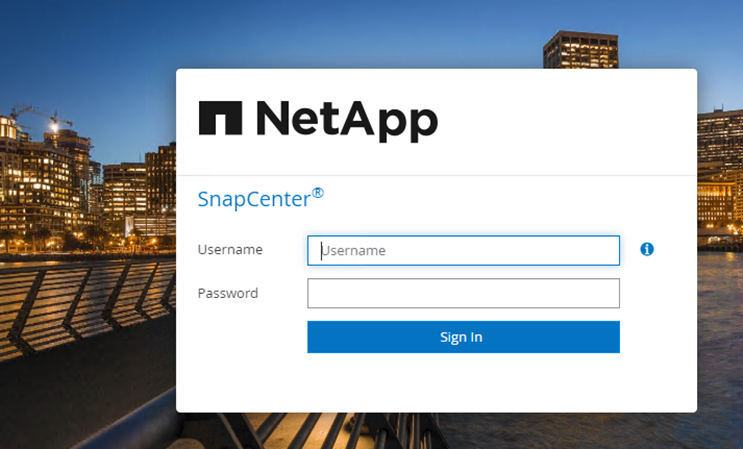Click the registered trademark symbol after SnapCenter
743x449 pixels.
(317, 193)
